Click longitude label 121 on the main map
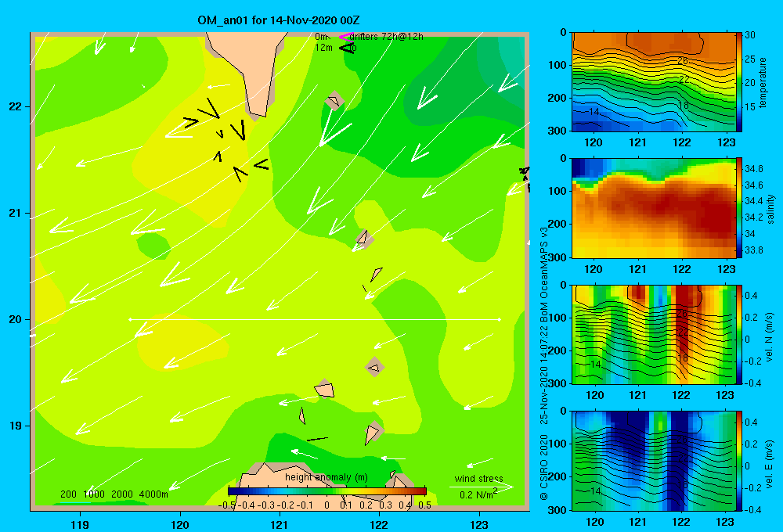Screen dimensions: 783x532 280,524
